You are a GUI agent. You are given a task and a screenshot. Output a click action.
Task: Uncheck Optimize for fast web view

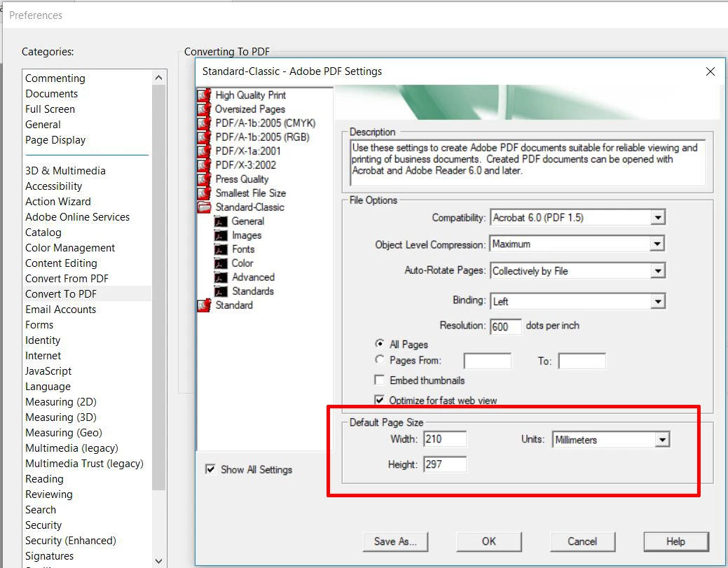point(379,399)
